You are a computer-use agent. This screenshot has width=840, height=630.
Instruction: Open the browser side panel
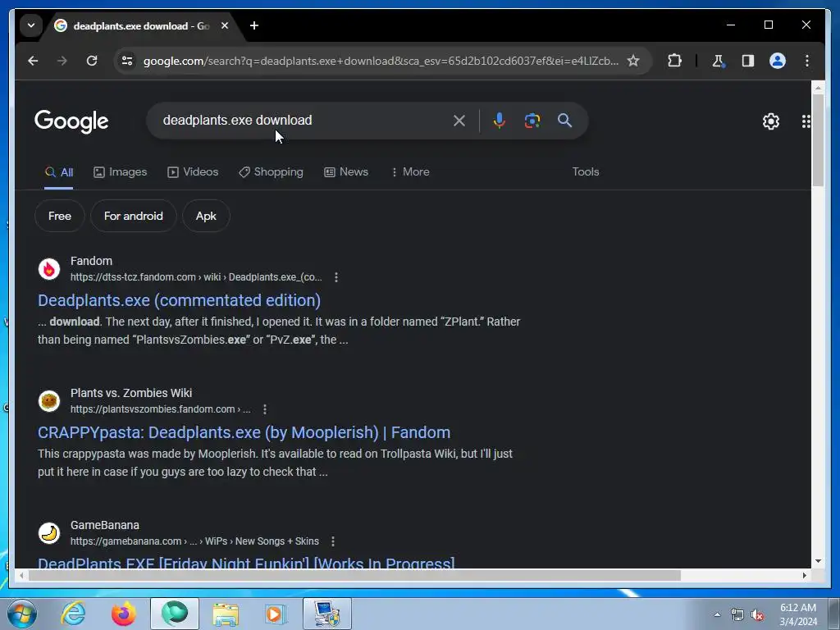748,61
